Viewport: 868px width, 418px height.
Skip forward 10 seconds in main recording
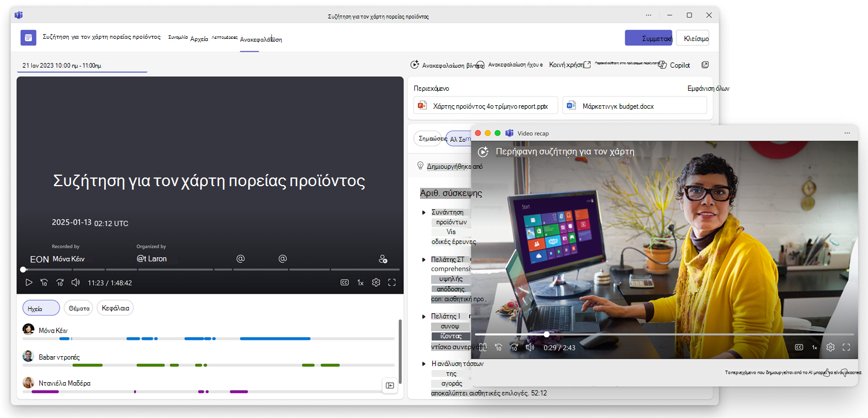(60, 283)
